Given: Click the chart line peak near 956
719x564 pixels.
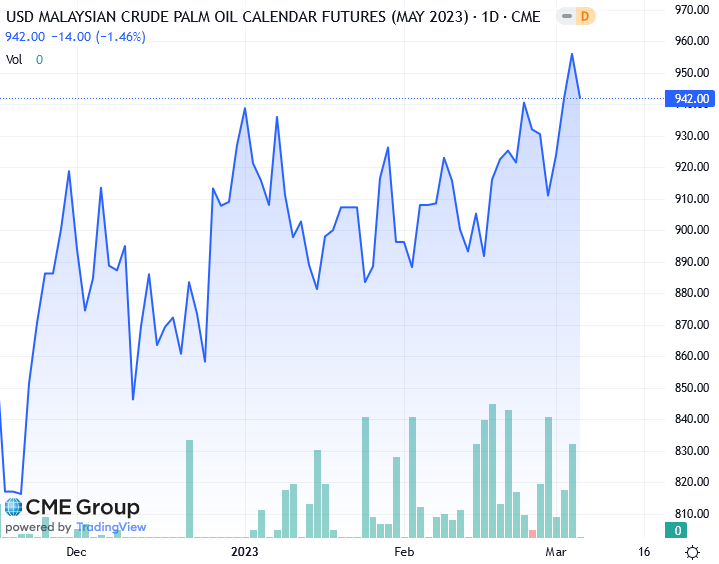Looking at the screenshot, I should point(572,54).
